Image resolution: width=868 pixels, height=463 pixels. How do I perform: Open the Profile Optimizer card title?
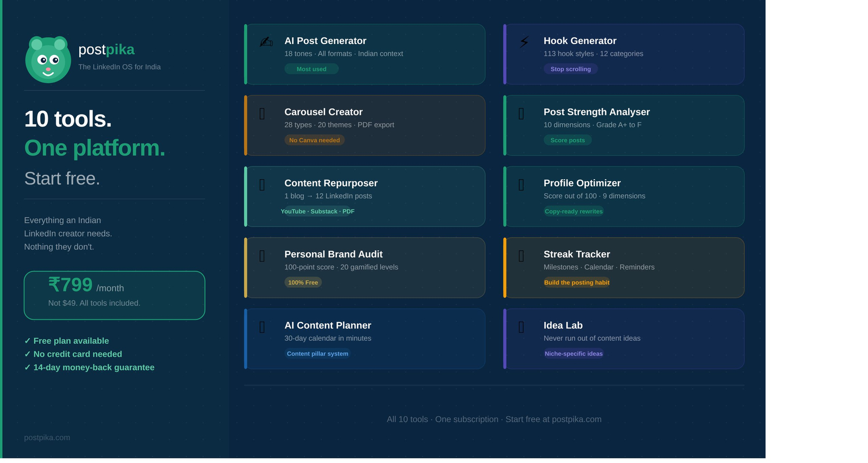coord(582,183)
